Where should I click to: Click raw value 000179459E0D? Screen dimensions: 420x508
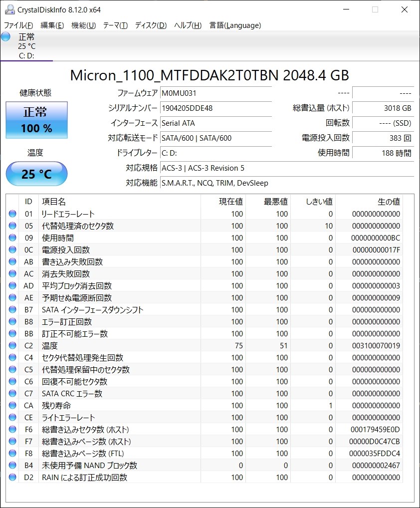point(375,430)
